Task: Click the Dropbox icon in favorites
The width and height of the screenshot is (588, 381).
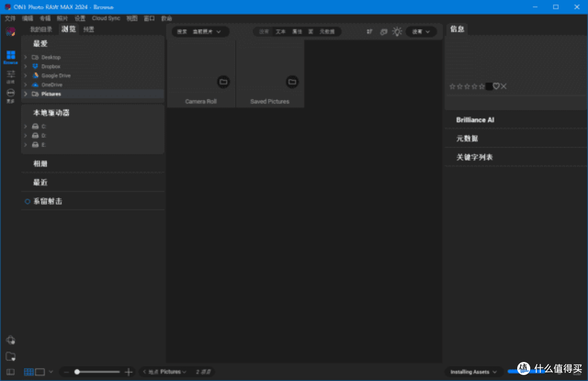Action: tap(35, 66)
